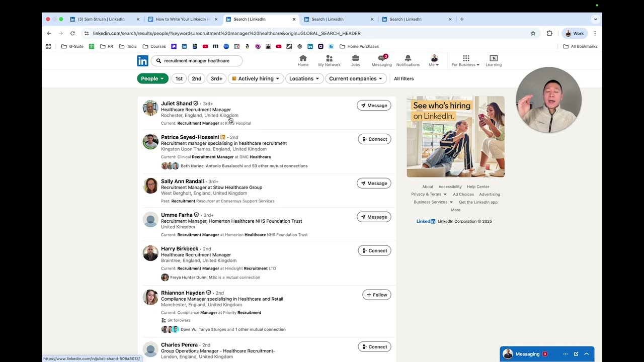Open the Jobs nav icon
This screenshot has height=362, width=644.
[x=355, y=61]
